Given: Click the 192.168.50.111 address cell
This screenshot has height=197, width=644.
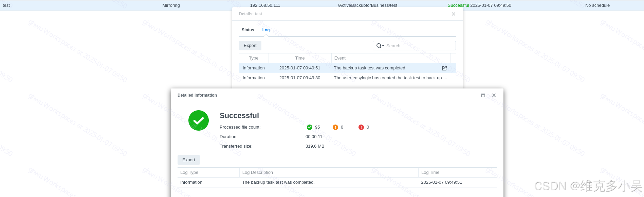Looking at the screenshot, I should point(265,5).
